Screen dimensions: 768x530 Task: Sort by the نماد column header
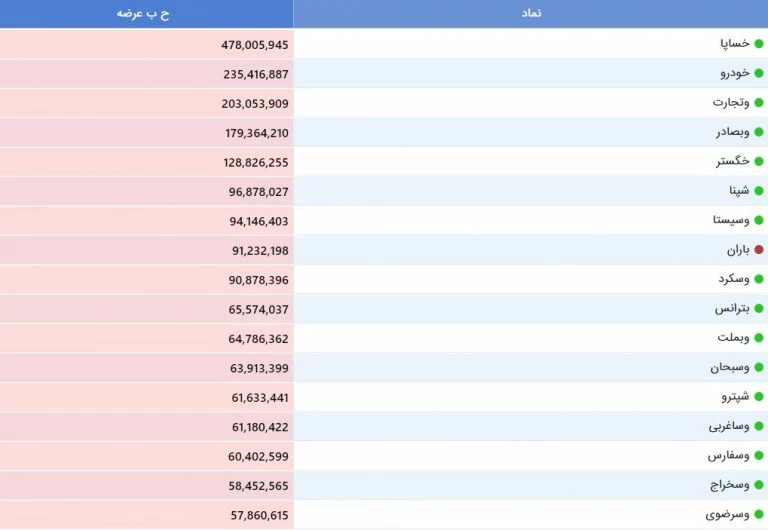(531, 13)
